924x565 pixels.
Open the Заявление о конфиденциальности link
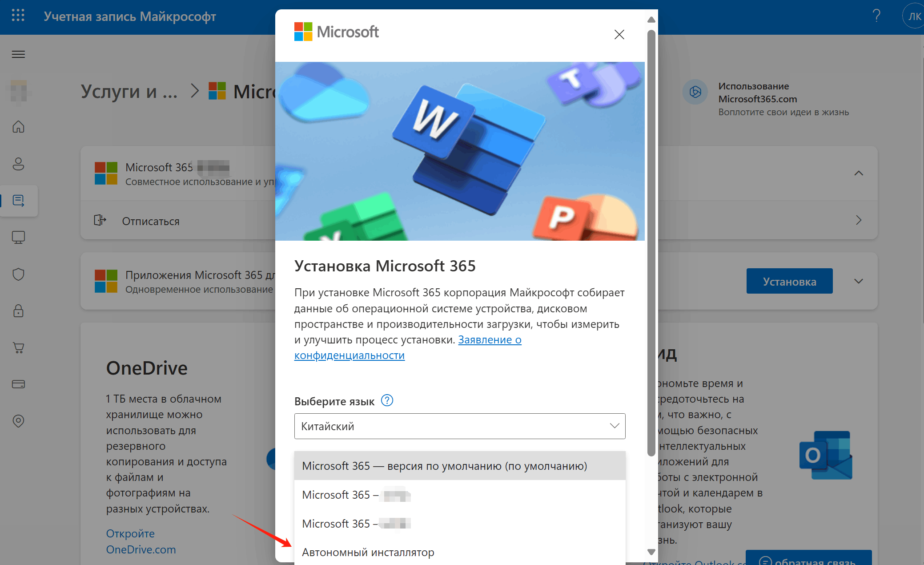(408, 347)
